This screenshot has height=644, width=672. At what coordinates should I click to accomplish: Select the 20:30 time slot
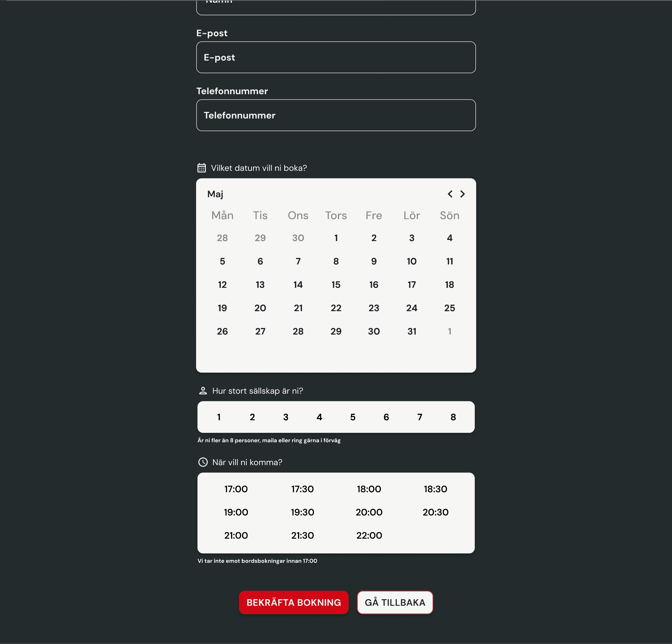point(435,512)
